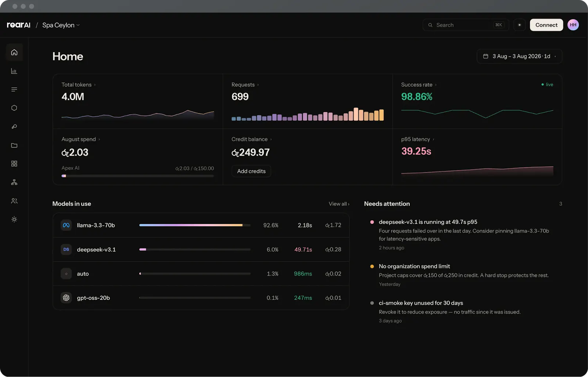Open the hierarchy tree icon in the sidebar
The width and height of the screenshot is (588, 377).
(14, 182)
